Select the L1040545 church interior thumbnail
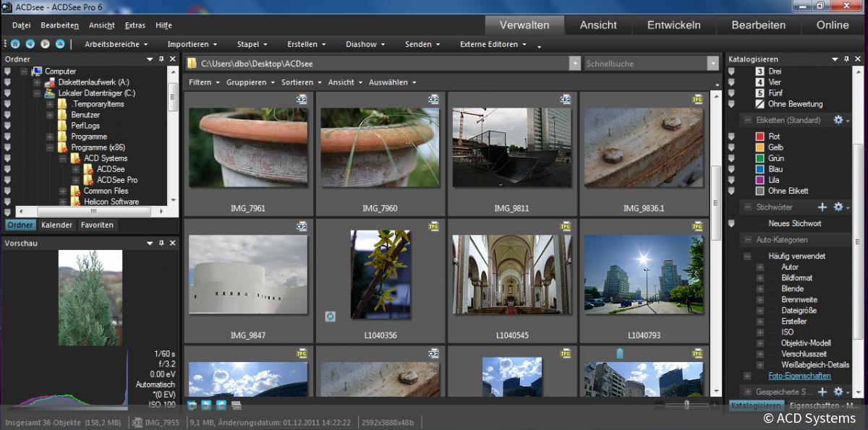 point(512,275)
